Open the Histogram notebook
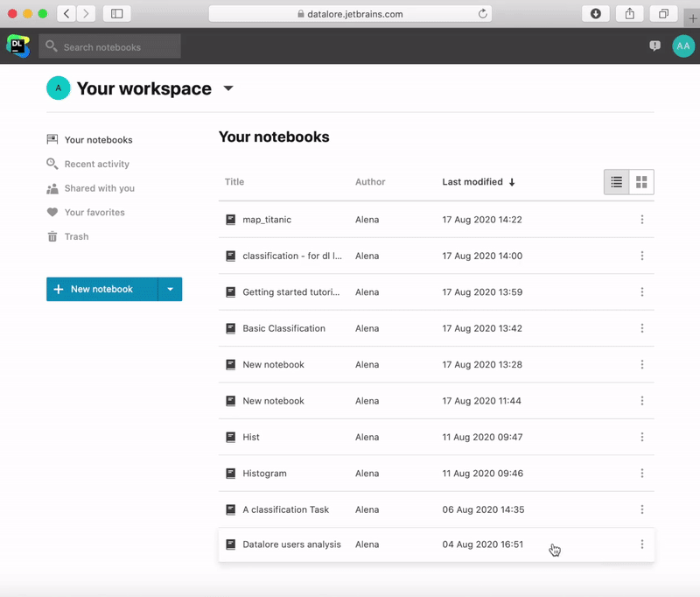The image size is (700, 597). click(x=264, y=474)
